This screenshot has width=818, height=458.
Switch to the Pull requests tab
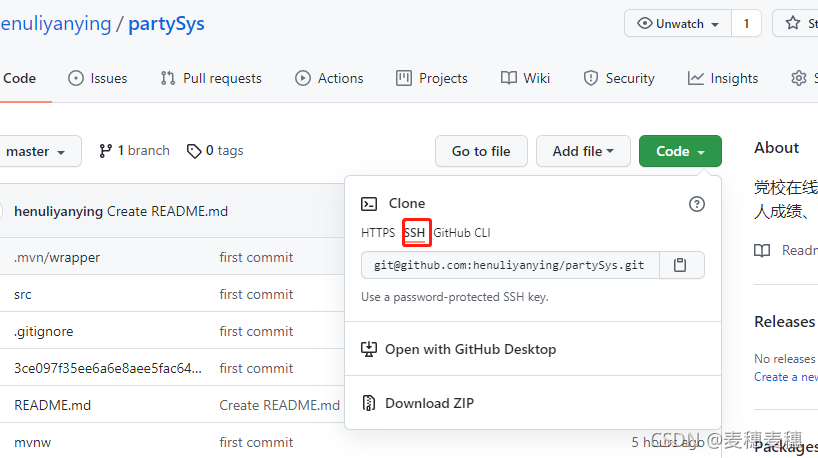pos(211,78)
